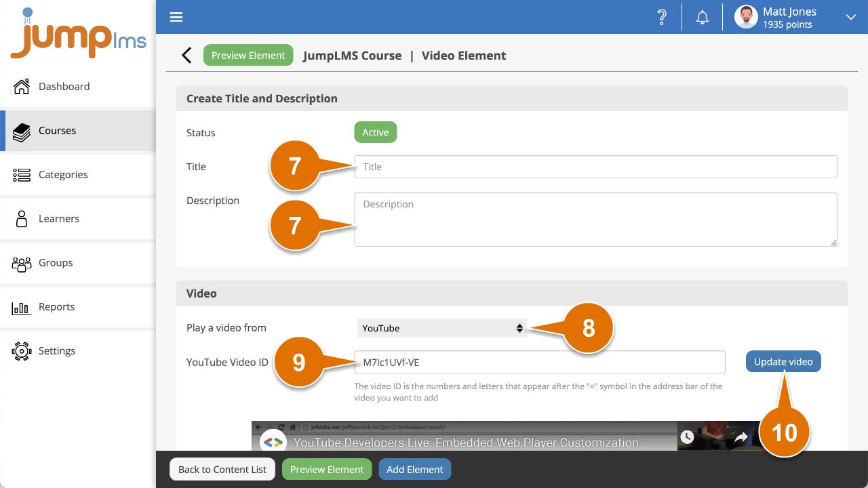Viewport: 868px width, 488px height.
Task: Click the YouTube Developers channel logo
Action: 273,442
